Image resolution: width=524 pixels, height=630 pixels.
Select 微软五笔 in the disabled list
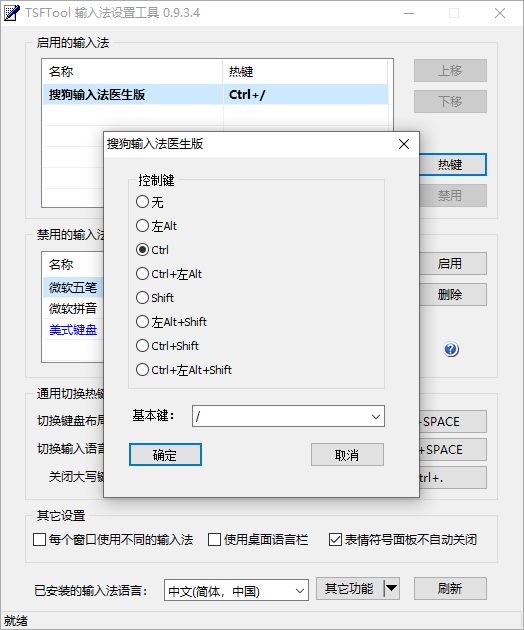pyautogui.click(x=73, y=287)
